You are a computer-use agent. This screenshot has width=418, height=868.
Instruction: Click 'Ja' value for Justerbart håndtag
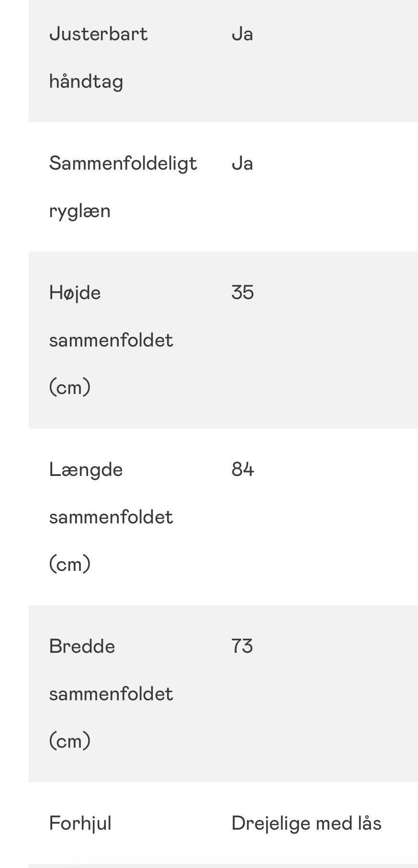242,34
